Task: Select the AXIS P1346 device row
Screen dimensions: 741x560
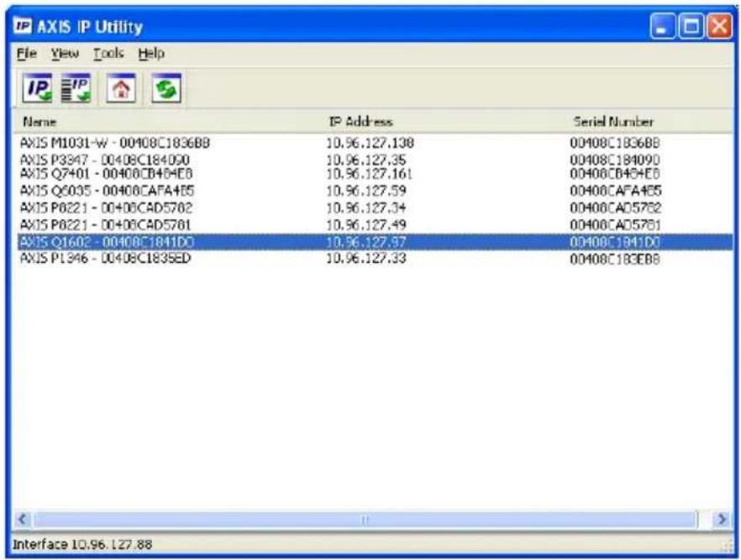Action: pos(375,259)
